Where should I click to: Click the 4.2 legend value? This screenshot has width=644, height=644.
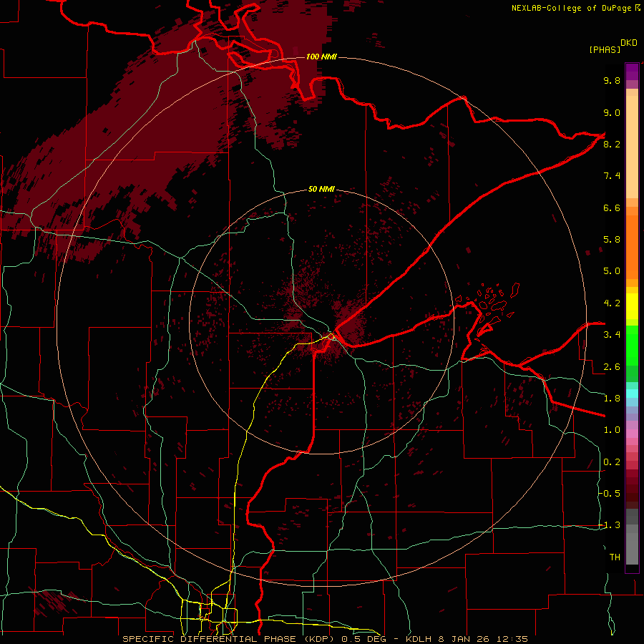point(612,303)
